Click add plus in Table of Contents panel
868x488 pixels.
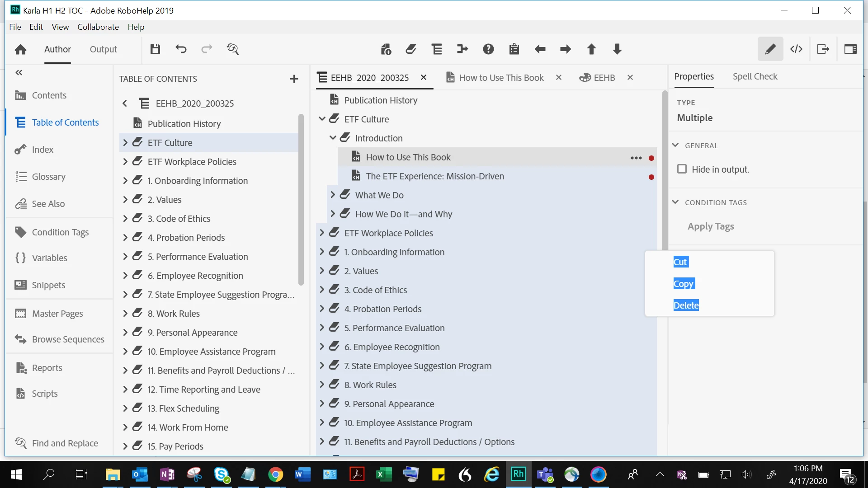click(294, 79)
